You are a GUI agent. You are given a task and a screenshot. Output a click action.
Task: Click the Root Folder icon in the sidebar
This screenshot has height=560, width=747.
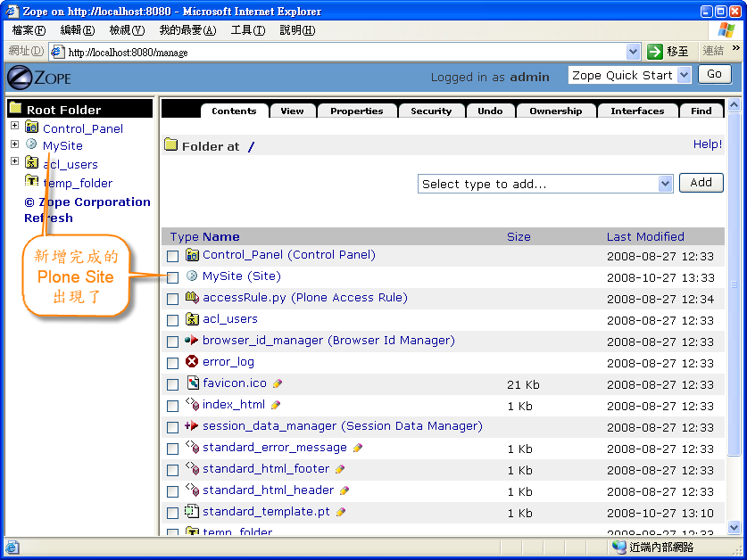click(x=16, y=108)
